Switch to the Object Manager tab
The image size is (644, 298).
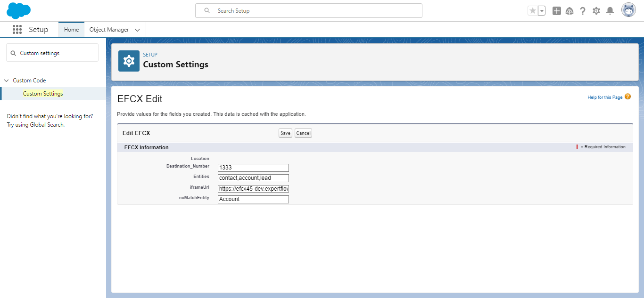[109, 30]
